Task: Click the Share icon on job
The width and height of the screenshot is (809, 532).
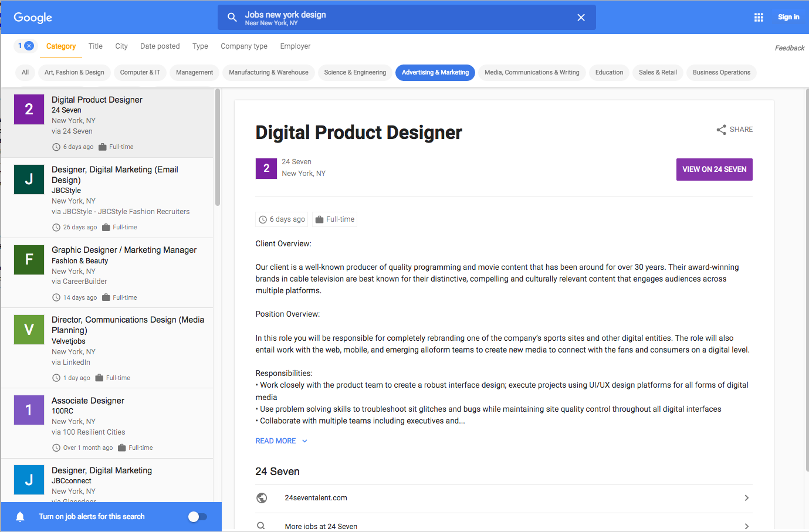Action: (x=722, y=130)
